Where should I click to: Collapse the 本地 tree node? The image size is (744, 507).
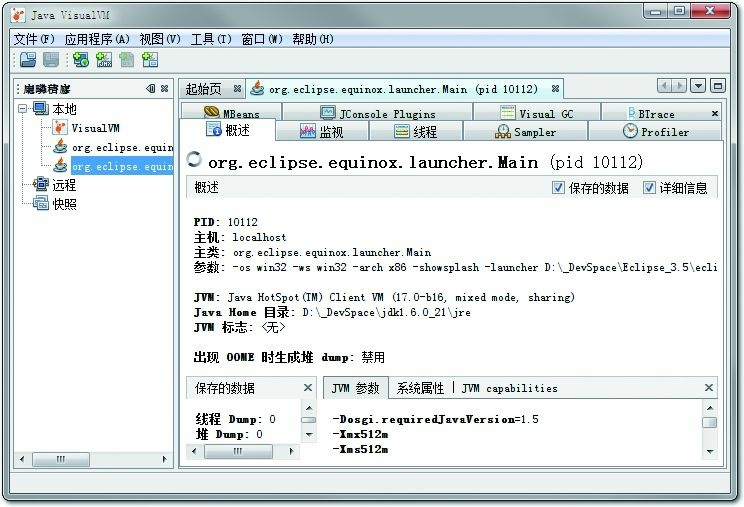(x=22, y=109)
